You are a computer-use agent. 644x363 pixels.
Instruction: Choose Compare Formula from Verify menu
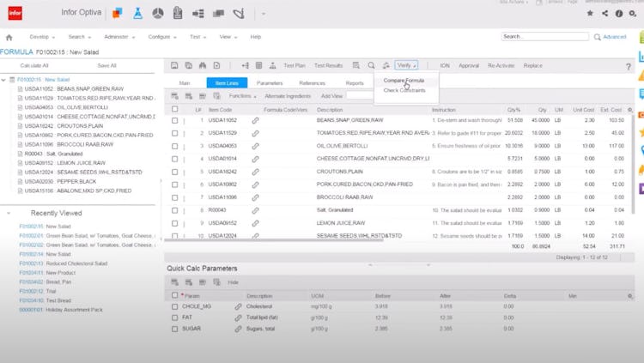click(404, 81)
